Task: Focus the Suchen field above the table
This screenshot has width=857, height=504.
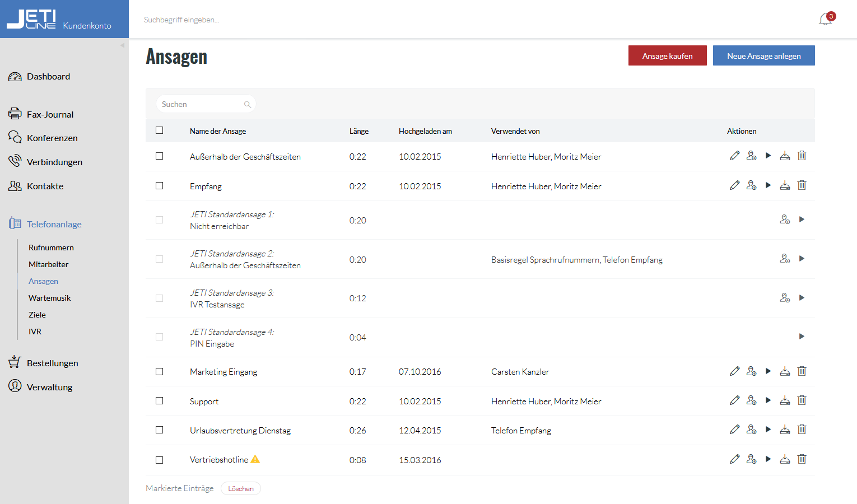Action: pyautogui.click(x=206, y=104)
